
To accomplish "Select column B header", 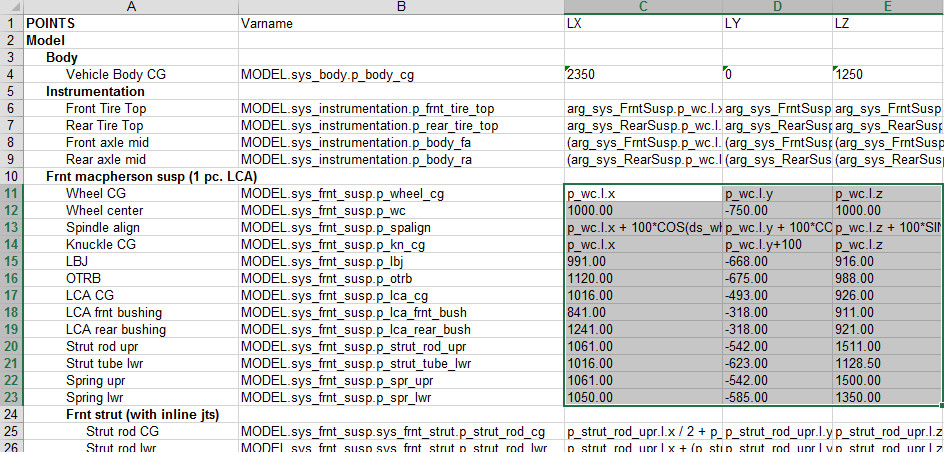I will click(x=402, y=7).
